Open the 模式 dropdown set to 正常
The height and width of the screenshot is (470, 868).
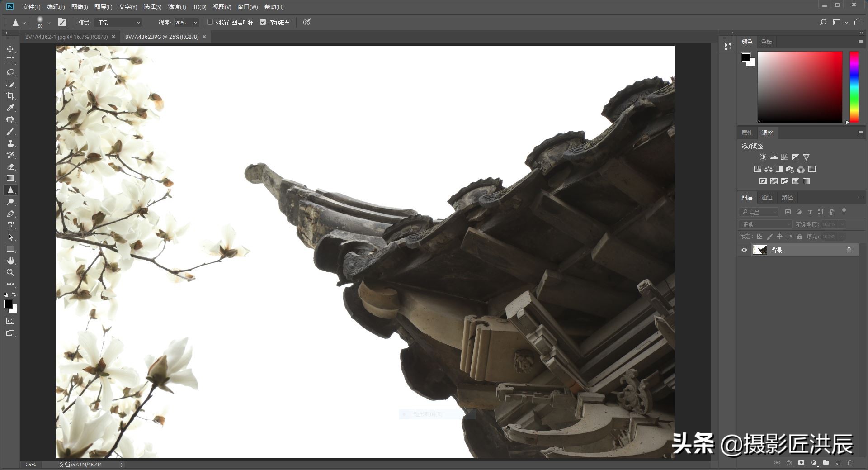[x=118, y=23]
